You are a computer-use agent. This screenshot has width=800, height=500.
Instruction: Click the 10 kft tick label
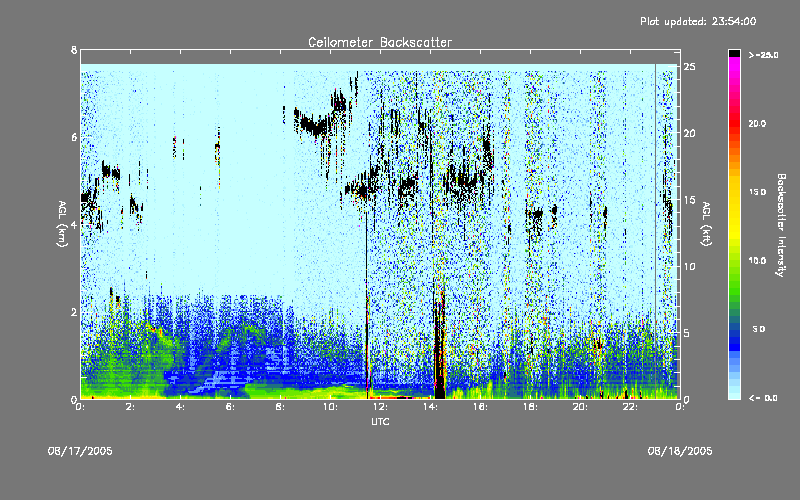[689, 266]
